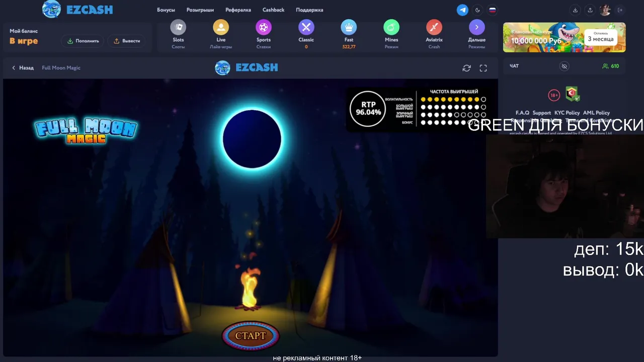Open the KYC Policy link
This screenshot has width=644, height=362.
(x=567, y=113)
